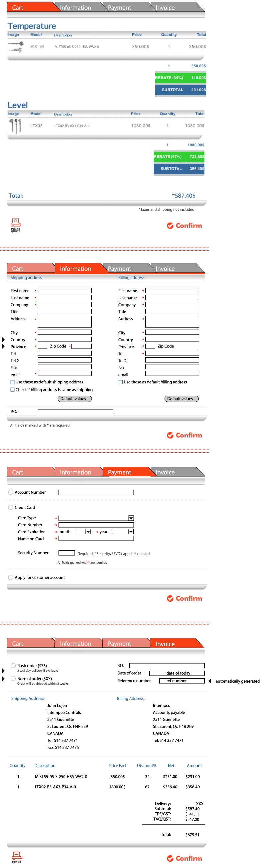Image resolution: width=260 pixels, height=868 pixels.
Task: Click the 'Accounts payable' billing line
Action: 169,712
